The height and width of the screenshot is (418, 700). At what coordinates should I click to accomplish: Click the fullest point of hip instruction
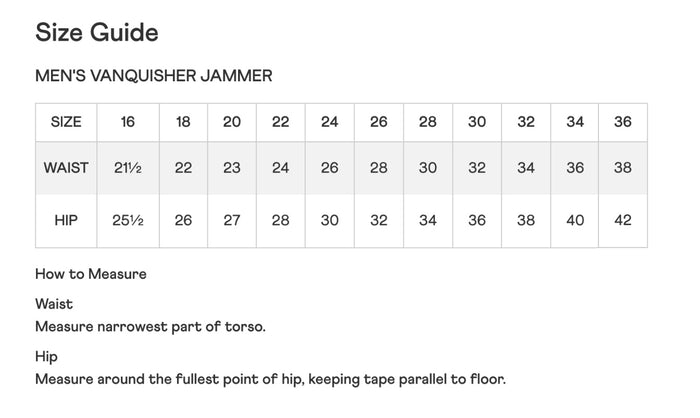pyautogui.click(x=270, y=379)
